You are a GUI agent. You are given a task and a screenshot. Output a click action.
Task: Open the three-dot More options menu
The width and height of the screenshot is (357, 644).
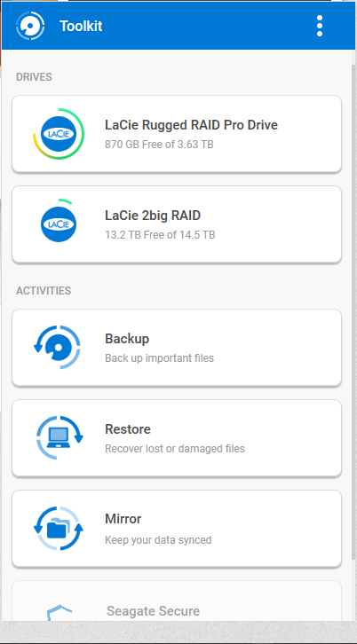point(320,27)
